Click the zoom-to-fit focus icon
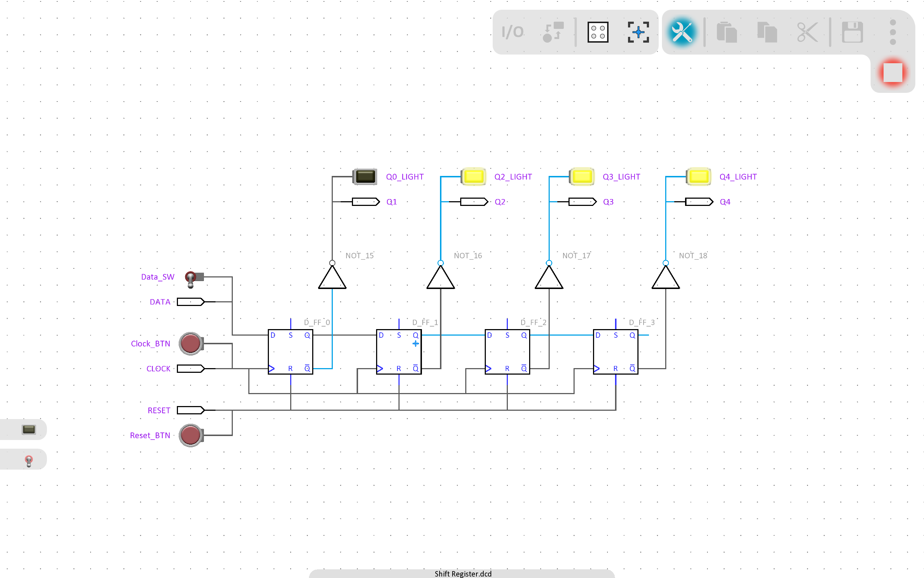 (x=638, y=32)
